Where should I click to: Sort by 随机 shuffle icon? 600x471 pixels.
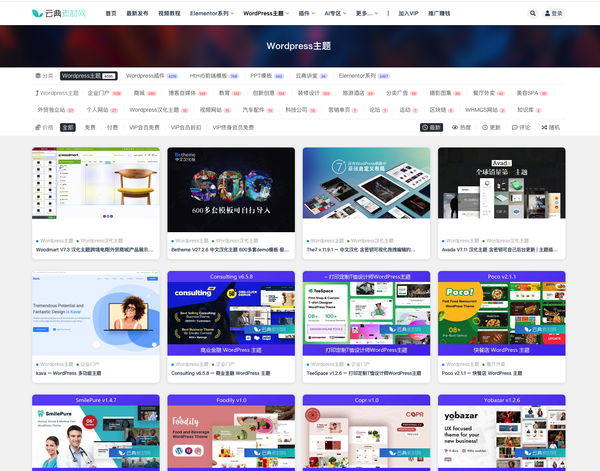coord(551,127)
